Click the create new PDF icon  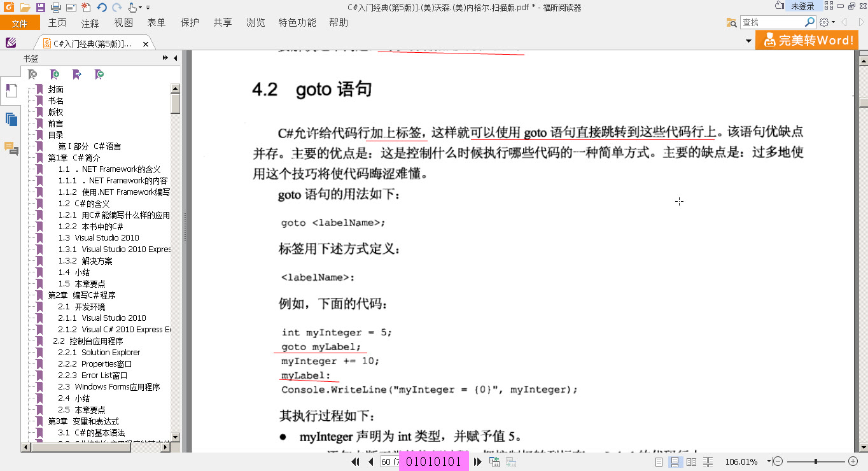pos(86,8)
